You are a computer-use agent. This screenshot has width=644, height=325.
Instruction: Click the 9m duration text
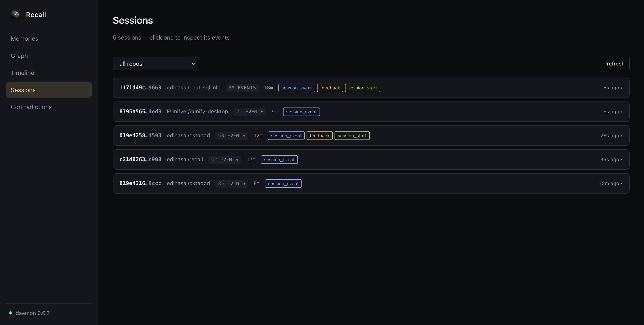pos(275,112)
